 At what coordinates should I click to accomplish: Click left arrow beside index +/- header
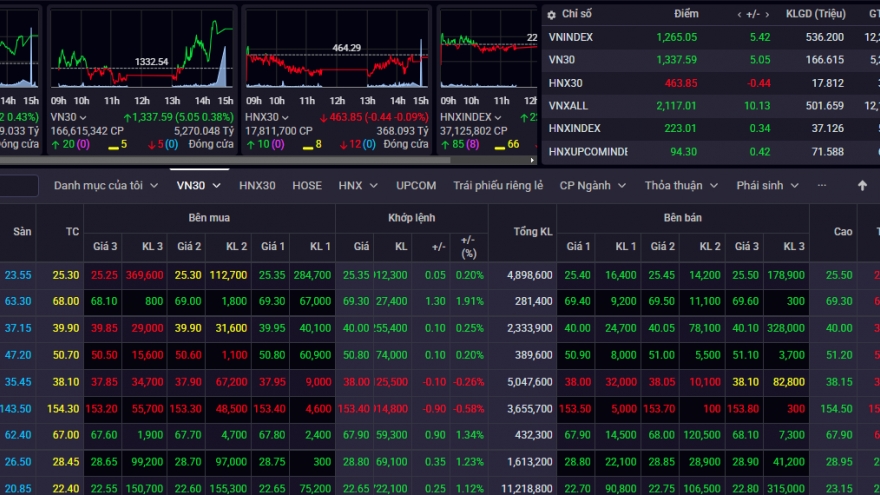740,14
